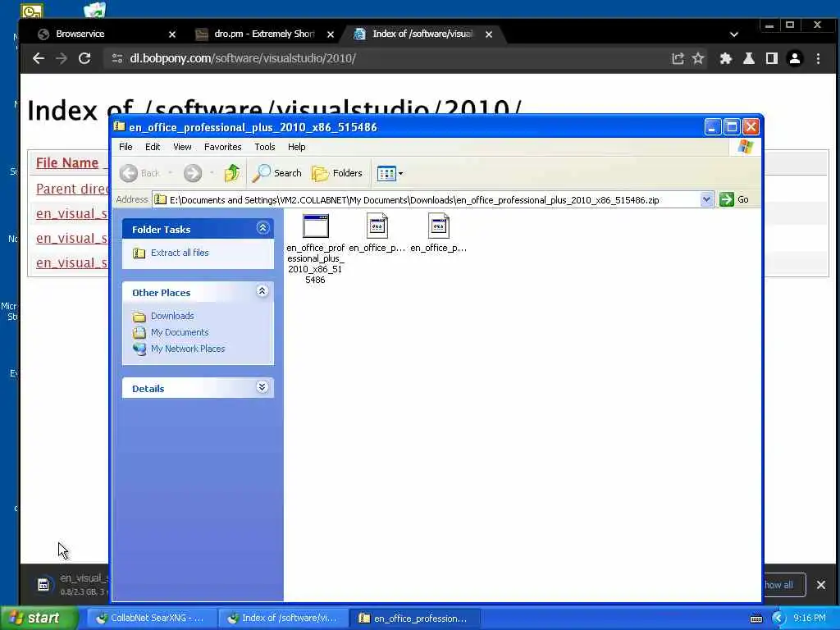This screenshot has width=840, height=630.
Task: Click the Forward arrow in Explorer toolbar
Action: [x=193, y=173]
